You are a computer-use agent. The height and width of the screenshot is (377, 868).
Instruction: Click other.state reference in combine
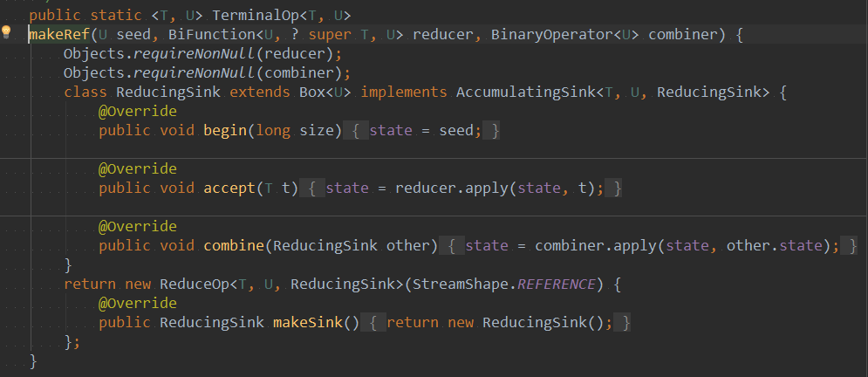pos(774,246)
